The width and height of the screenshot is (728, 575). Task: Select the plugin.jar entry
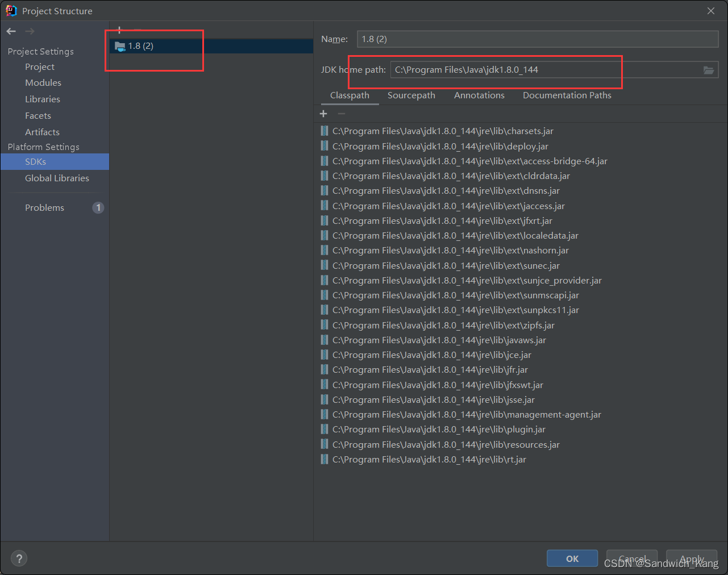point(433,430)
